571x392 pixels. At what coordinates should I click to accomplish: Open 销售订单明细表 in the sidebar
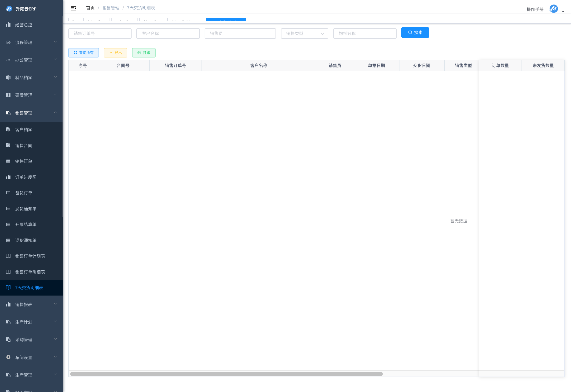click(30, 272)
